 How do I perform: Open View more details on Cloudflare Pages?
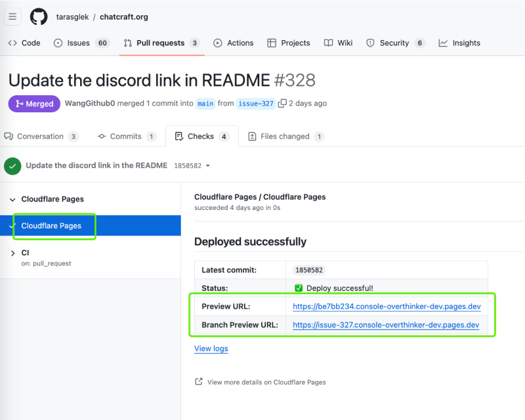(x=266, y=382)
